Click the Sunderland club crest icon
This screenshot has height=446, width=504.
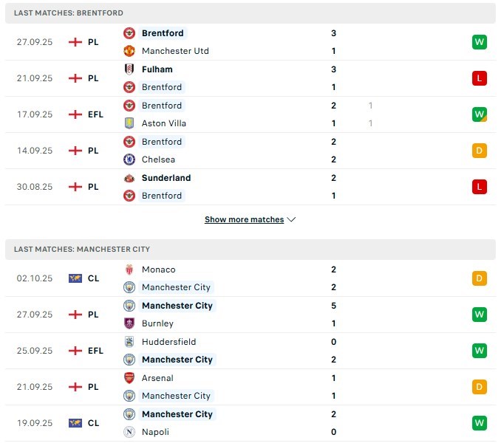[129, 178]
